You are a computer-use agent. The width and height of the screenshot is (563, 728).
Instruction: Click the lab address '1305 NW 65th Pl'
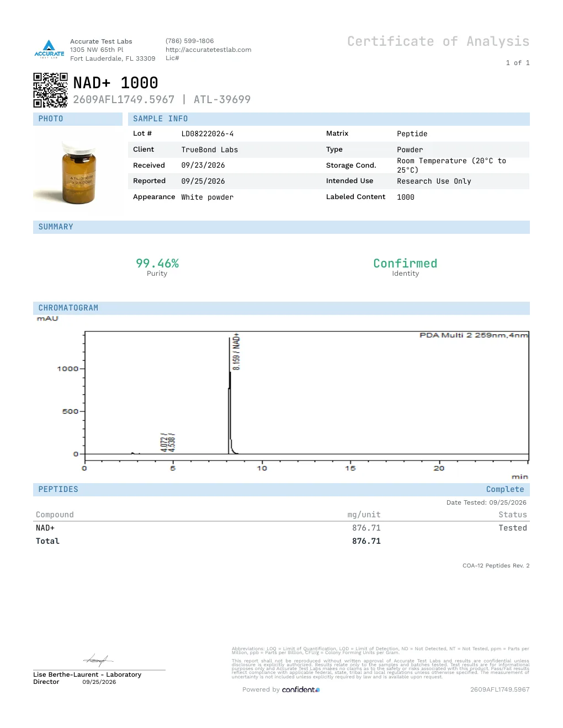click(x=97, y=50)
